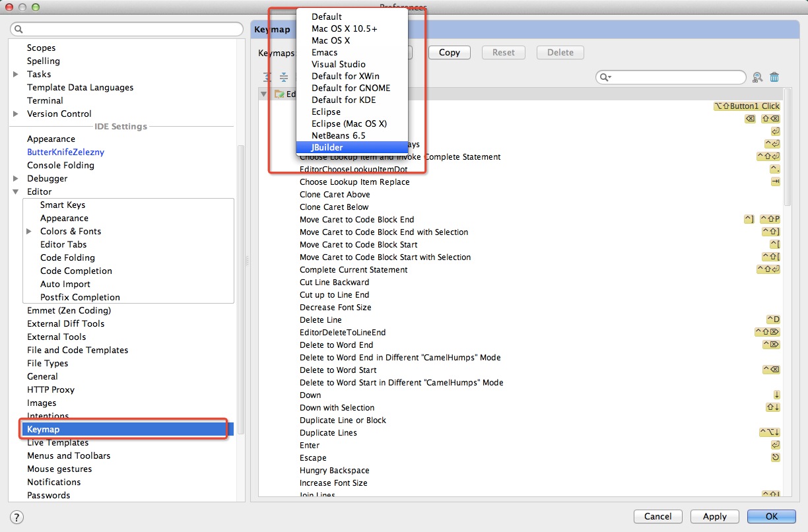
Task: Pick NetBeans 6.5 keymap
Action: point(352,135)
